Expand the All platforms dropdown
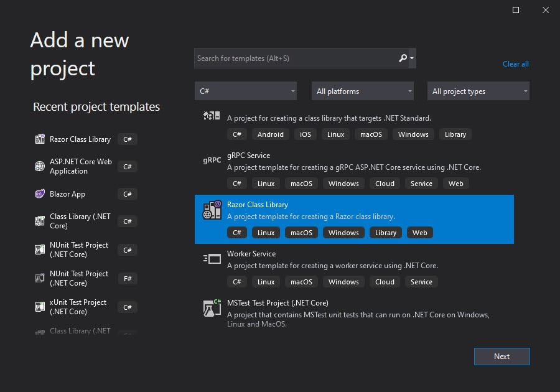 pyautogui.click(x=363, y=91)
